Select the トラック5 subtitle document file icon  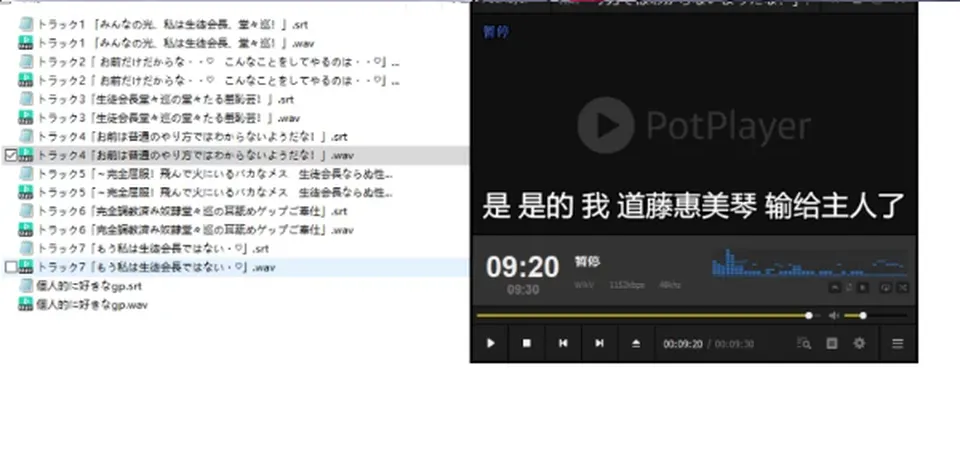tap(26, 174)
